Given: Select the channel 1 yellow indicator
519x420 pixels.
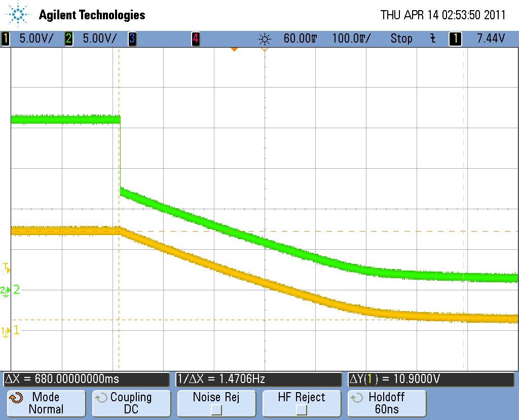Looking at the screenshot, I should click(x=5, y=39).
